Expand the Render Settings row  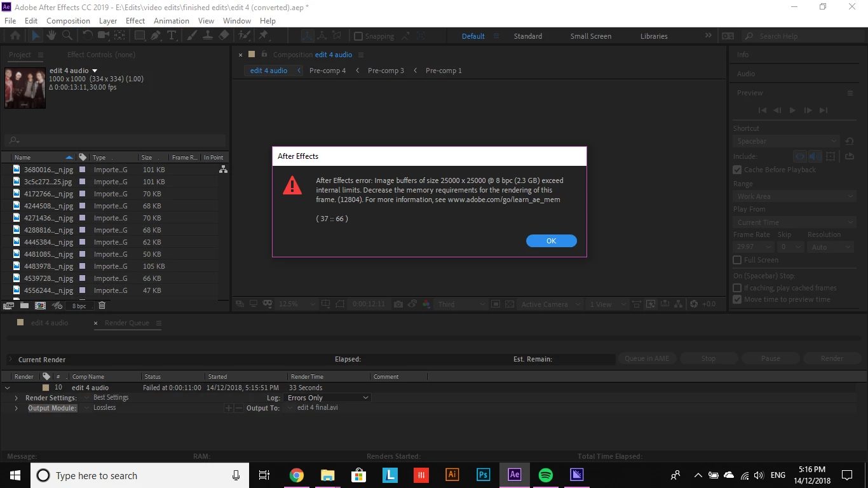click(17, 398)
